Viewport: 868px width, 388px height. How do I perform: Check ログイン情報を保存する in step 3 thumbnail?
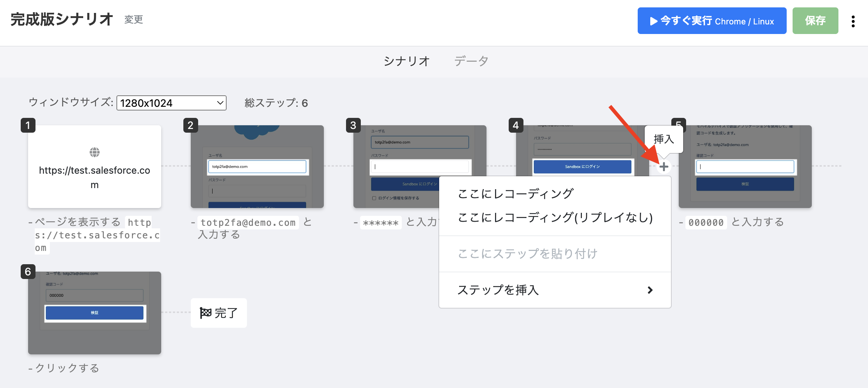coord(374,198)
